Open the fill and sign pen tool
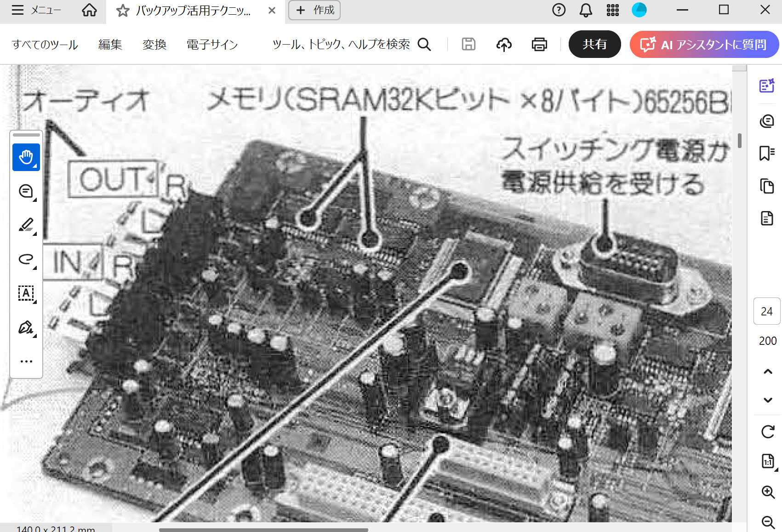This screenshot has height=532, width=782. click(26, 327)
